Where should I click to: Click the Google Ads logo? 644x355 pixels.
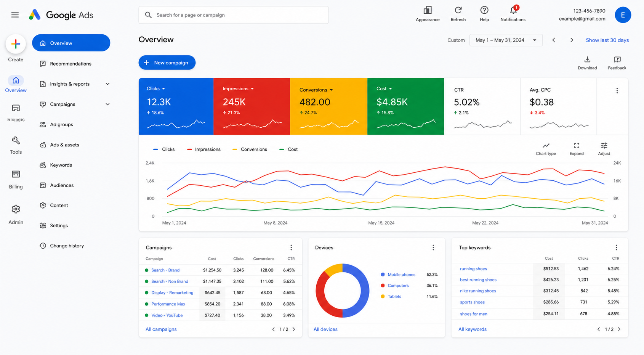click(61, 15)
